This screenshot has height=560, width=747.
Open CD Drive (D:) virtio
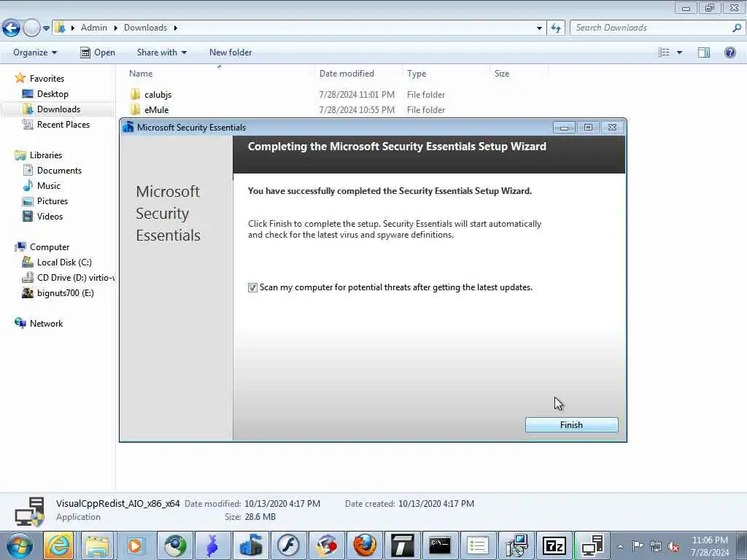75,278
